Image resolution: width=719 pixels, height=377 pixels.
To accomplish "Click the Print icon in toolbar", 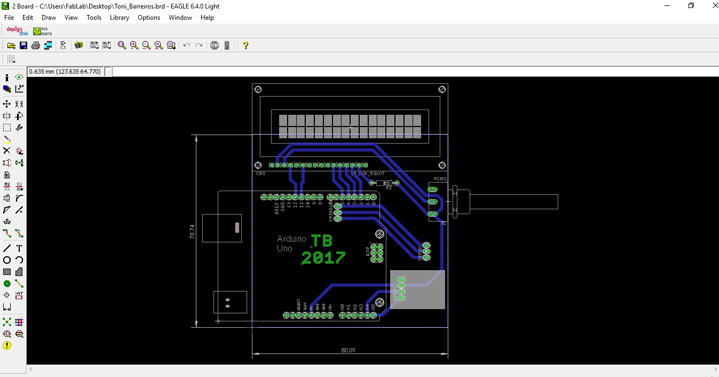I will [36, 45].
